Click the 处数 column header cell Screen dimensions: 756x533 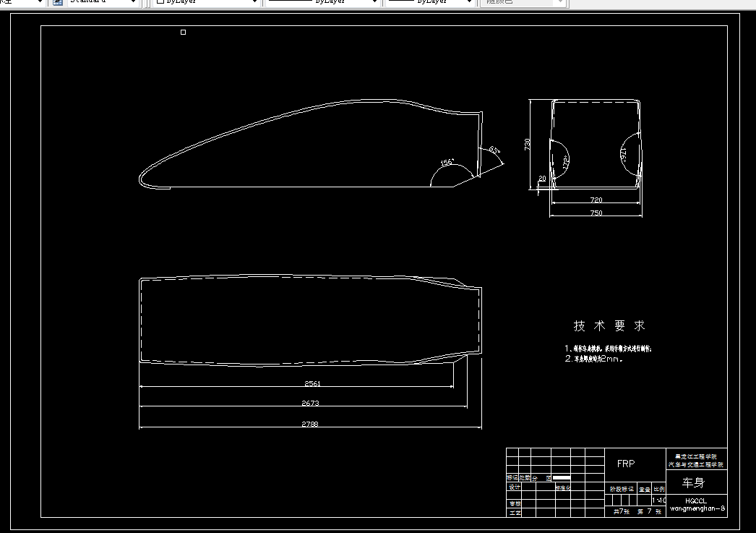pyautogui.click(x=525, y=477)
